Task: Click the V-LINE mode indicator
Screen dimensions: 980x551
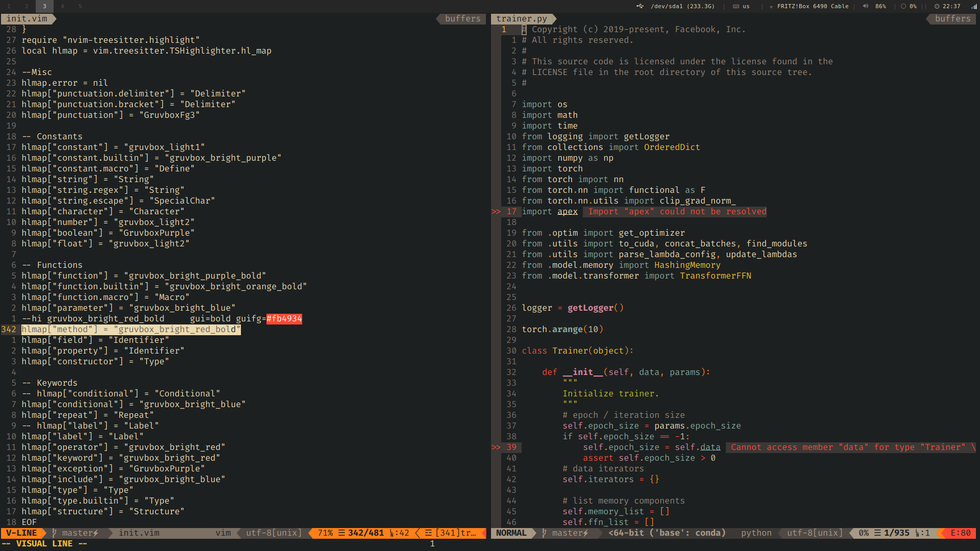Action: coord(21,533)
